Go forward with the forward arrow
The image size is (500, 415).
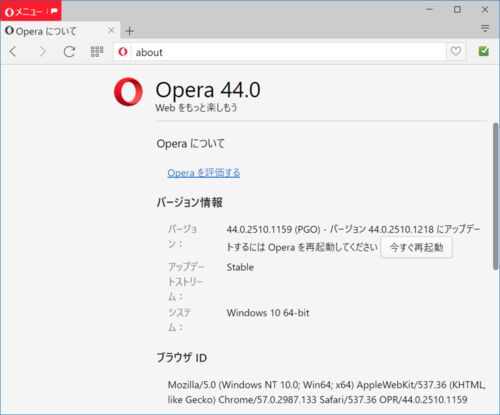pyautogui.click(x=42, y=52)
